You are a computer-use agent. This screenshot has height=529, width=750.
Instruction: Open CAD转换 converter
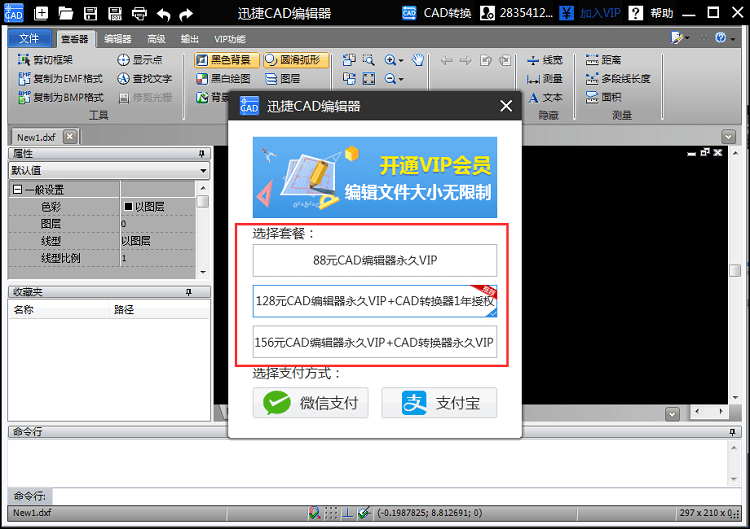(437, 13)
